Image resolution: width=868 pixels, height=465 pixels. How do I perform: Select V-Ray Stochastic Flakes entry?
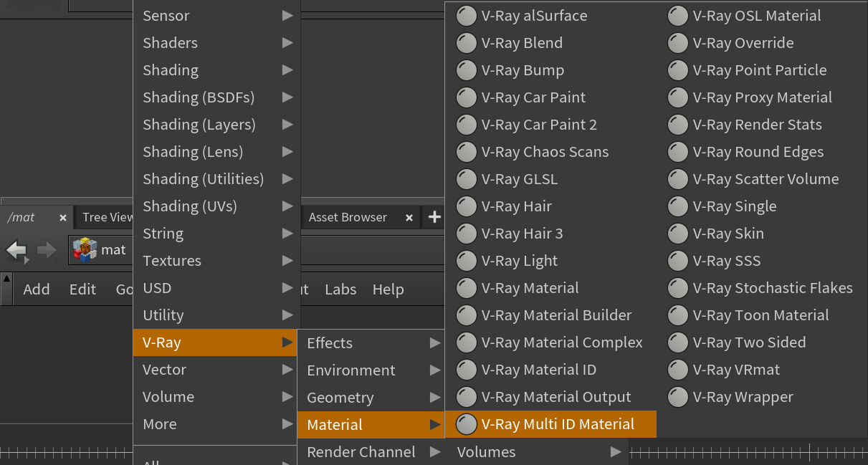click(761, 288)
